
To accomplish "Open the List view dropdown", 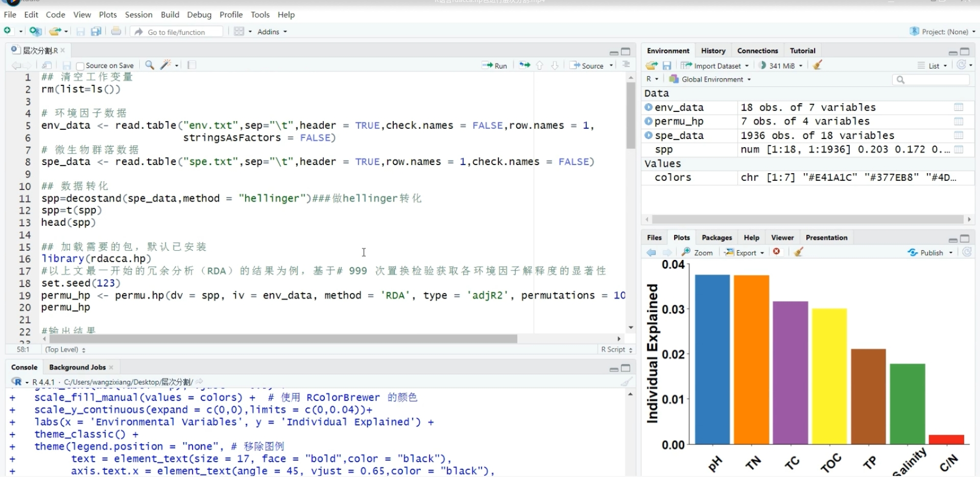I will coord(933,65).
